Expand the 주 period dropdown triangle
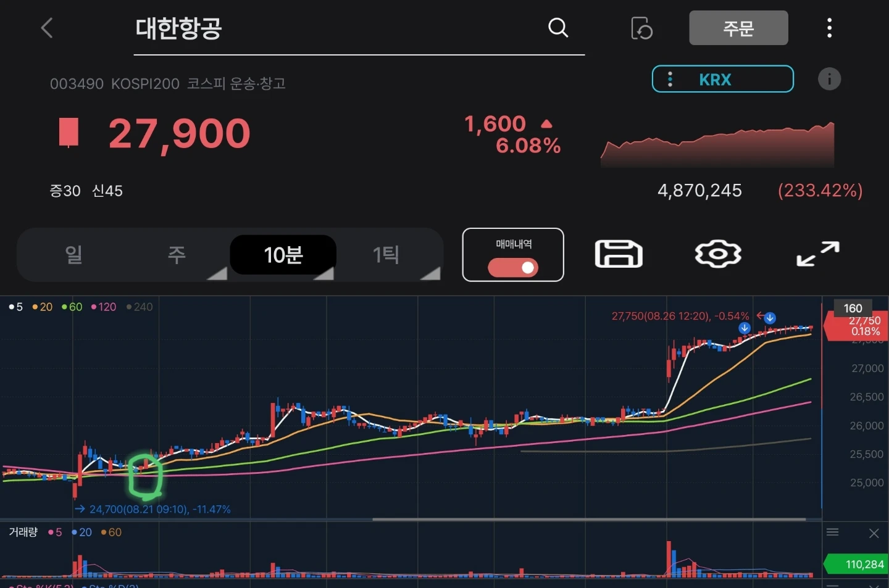 [217, 273]
